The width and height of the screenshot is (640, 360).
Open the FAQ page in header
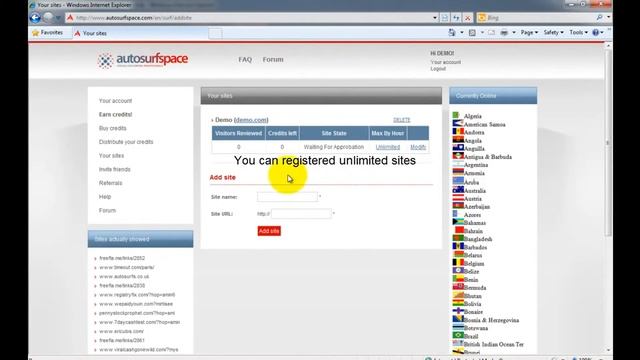pos(245,60)
